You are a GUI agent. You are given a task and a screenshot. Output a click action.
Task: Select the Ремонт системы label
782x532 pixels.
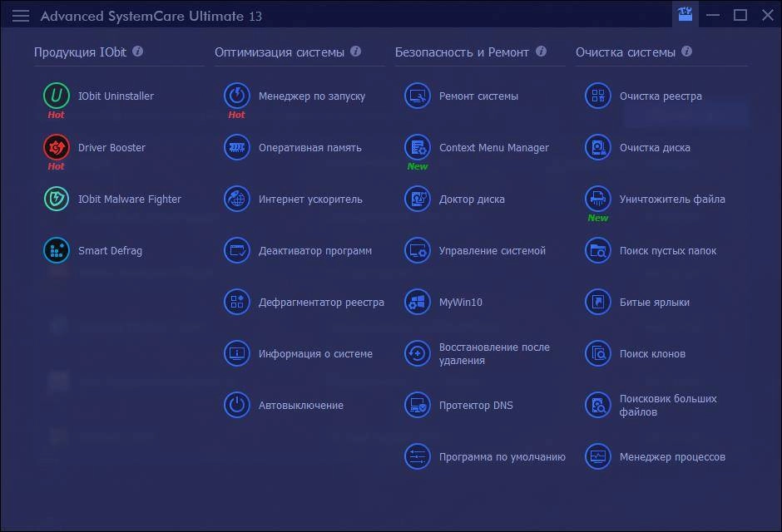[478, 96]
